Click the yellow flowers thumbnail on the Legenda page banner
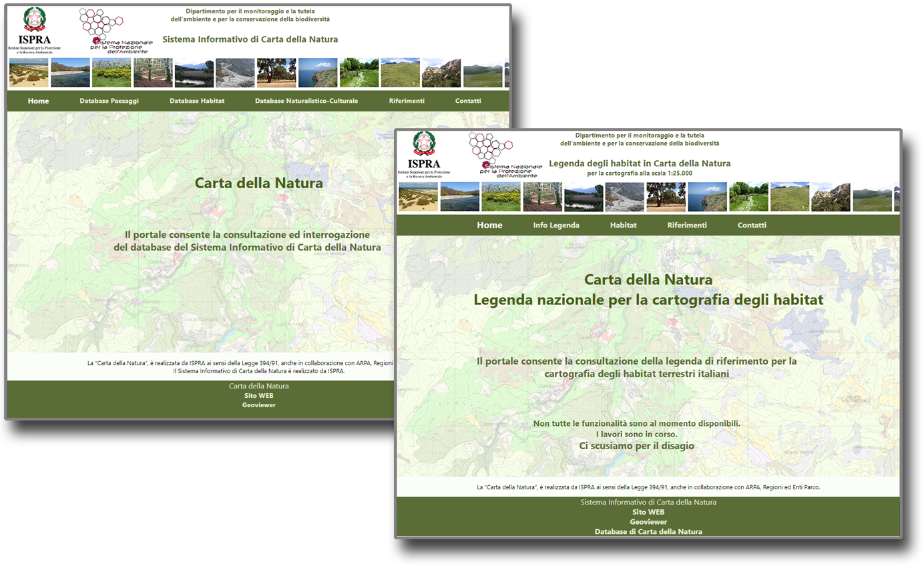 coord(501,197)
